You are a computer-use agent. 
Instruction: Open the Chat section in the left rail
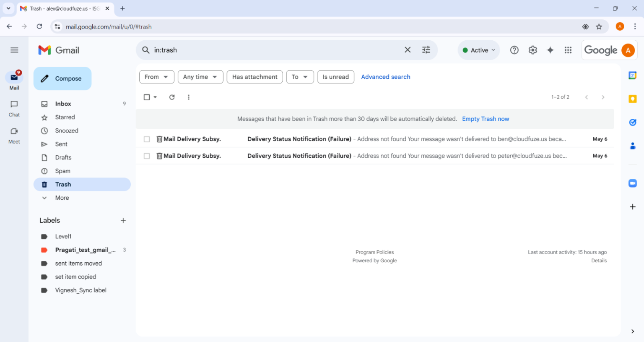click(x=14, y=109)
